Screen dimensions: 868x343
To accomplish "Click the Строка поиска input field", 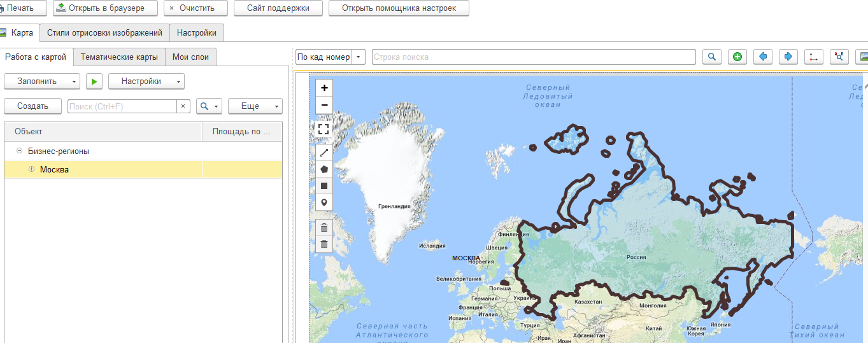I will point(533,57).
